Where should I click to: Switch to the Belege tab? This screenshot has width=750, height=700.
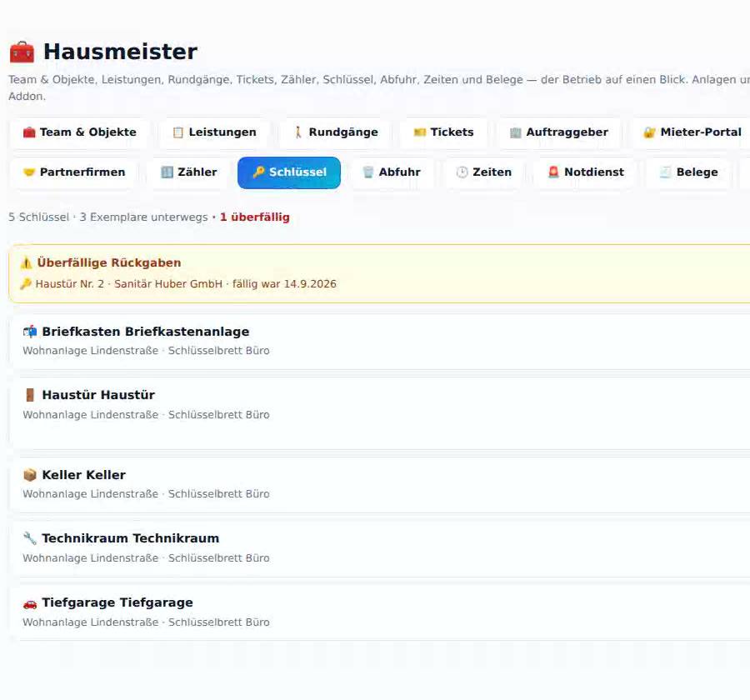click(x=689, y=172)
